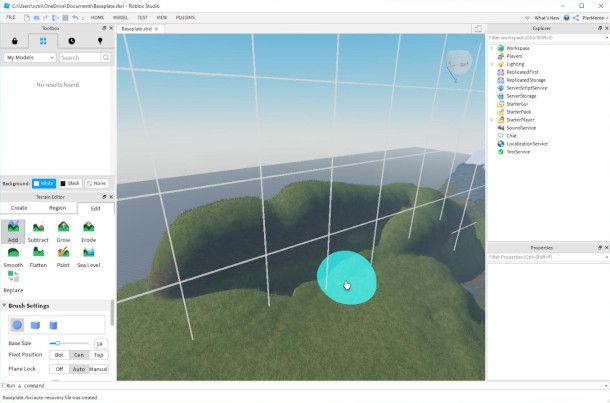
Task: Set Toolbox background to None
Action: tap(96, 183)
